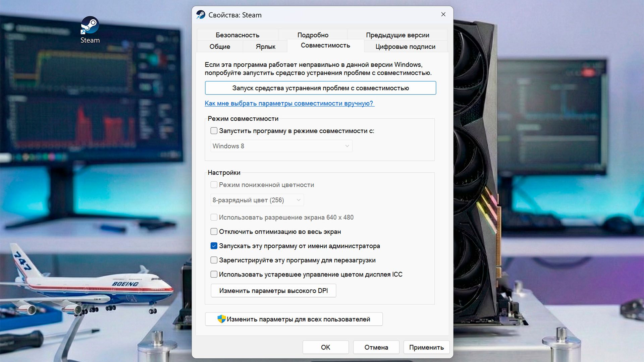Go to the Предыдущие версии tab
The height and width of the screenshot is (362, 644).
pyautogui.click(x=397, y=35)
